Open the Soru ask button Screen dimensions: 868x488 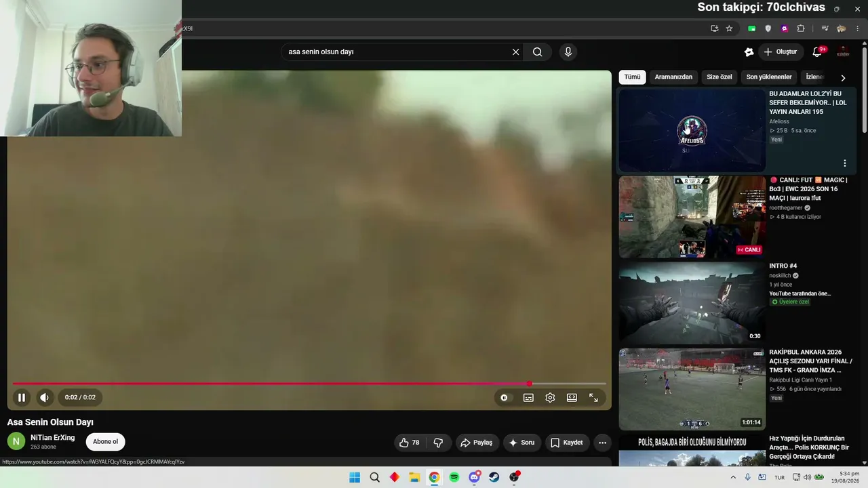point(521,443)
